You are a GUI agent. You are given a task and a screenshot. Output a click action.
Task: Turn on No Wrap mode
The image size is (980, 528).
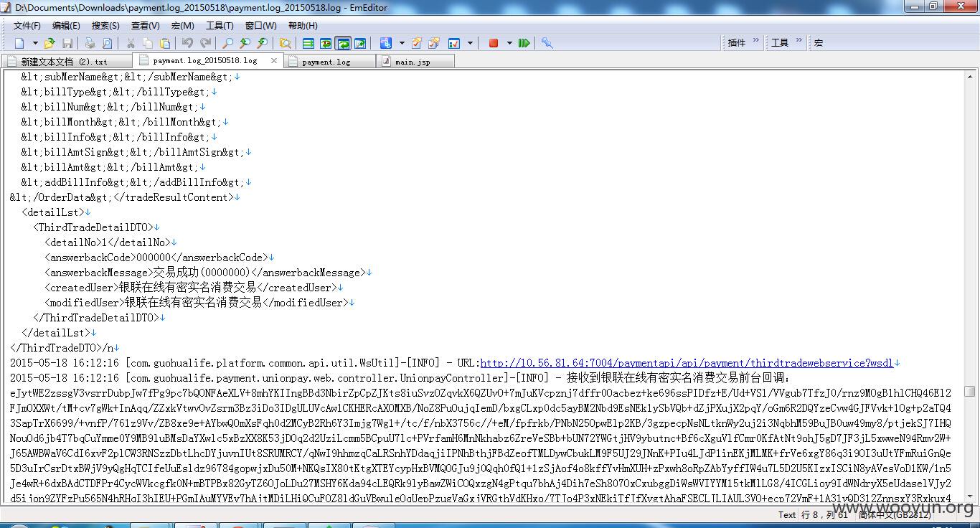[308, 43]
